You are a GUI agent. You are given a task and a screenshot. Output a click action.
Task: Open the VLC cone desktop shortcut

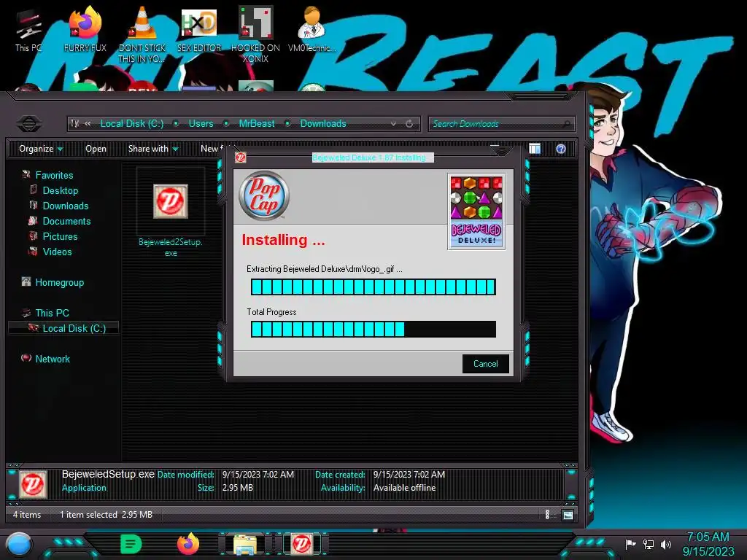pyautogui.click(x=142, y=34)
